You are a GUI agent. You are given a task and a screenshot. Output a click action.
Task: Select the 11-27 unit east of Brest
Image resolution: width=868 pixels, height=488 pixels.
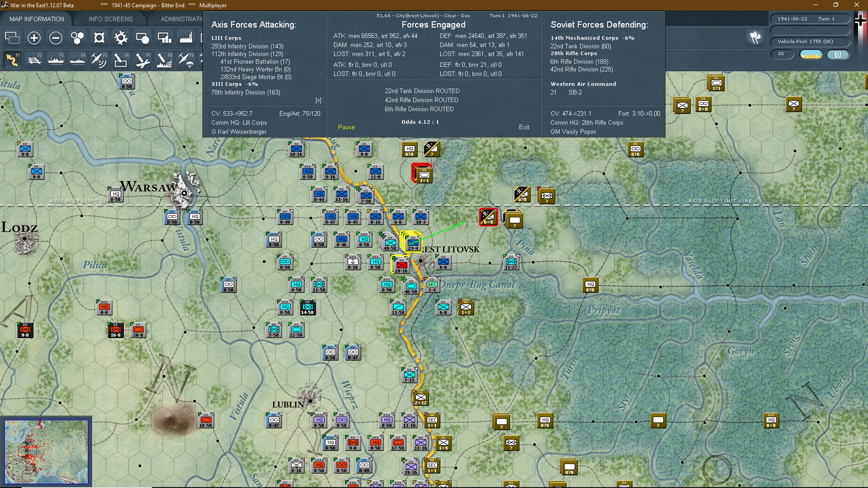[511, 262]
